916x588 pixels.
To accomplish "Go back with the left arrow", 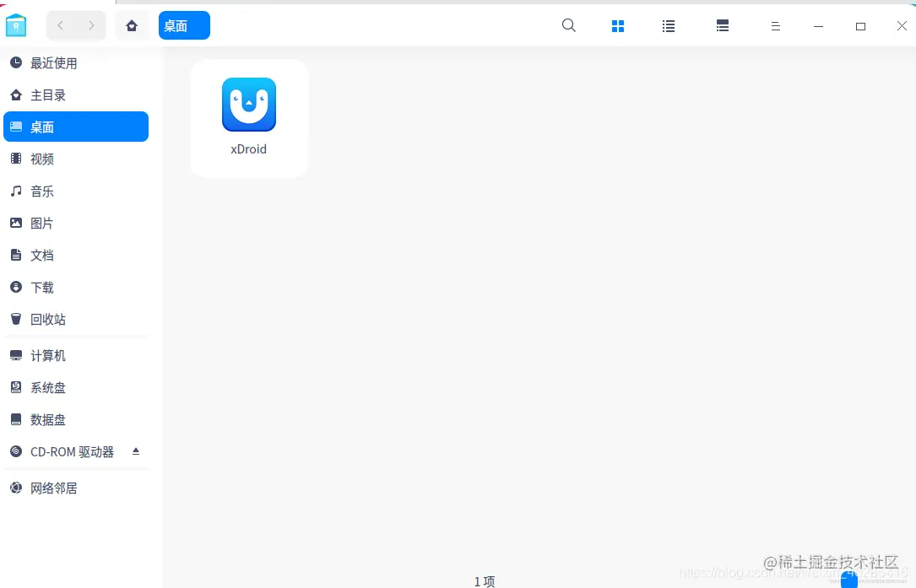I will [x=60, y=25].
